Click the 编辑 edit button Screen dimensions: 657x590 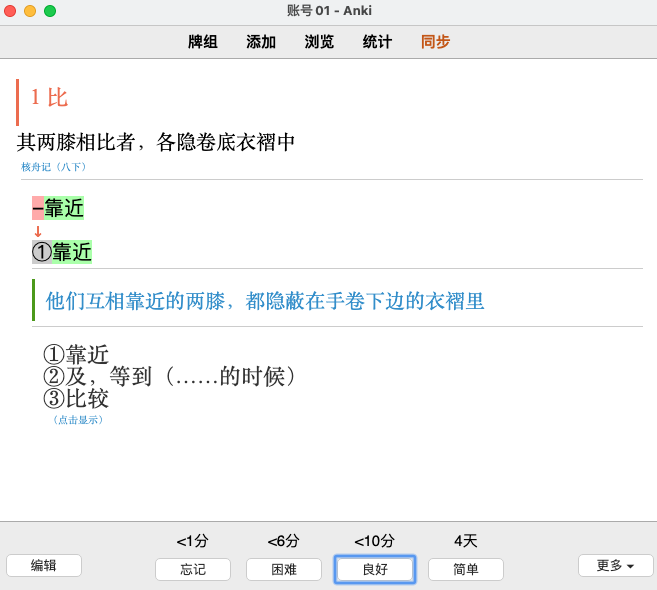tap(44, 566)
